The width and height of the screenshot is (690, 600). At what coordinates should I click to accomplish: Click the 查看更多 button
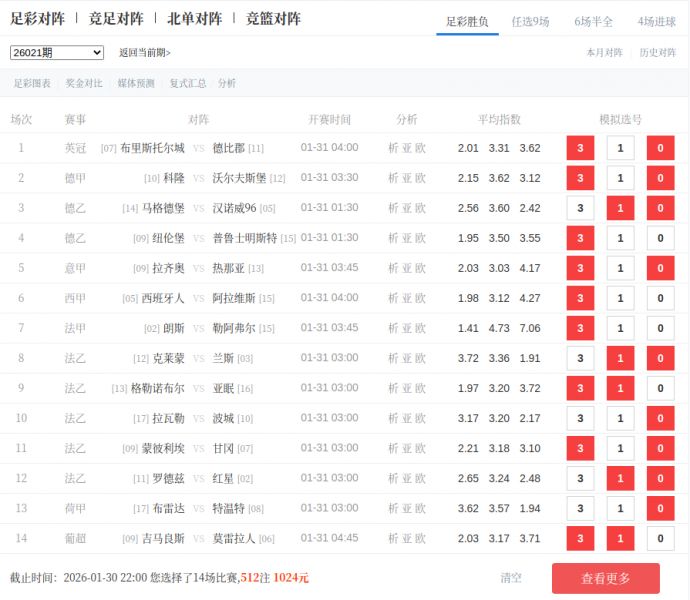(x=605, y=578)
